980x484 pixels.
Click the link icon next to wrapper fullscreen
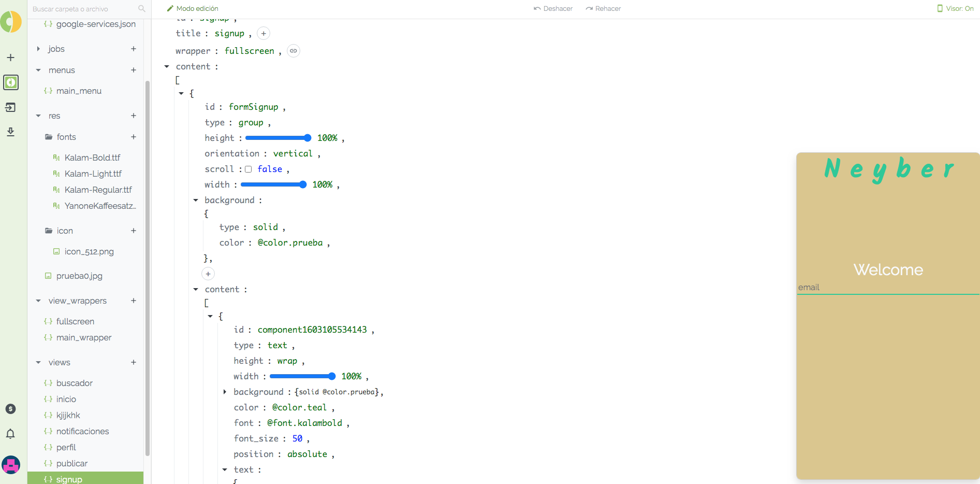tap(294, 51)
